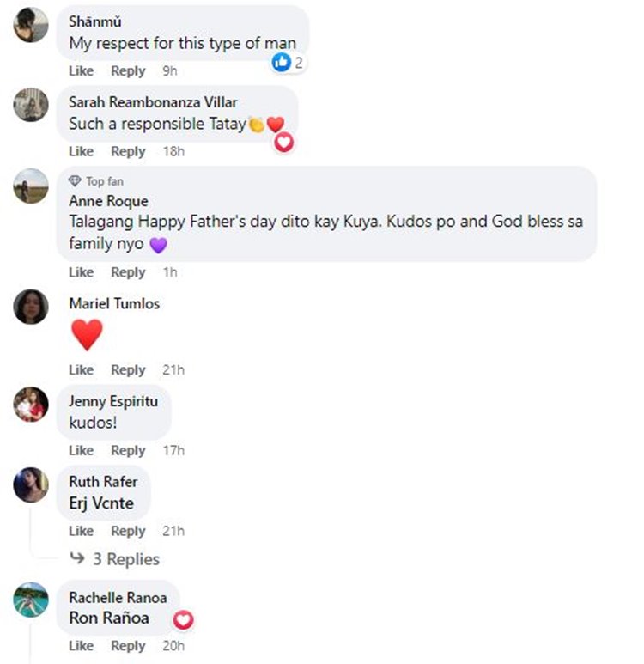
Task: Click Ruth Rafer's profile avatar
Action: pos(31,485)
